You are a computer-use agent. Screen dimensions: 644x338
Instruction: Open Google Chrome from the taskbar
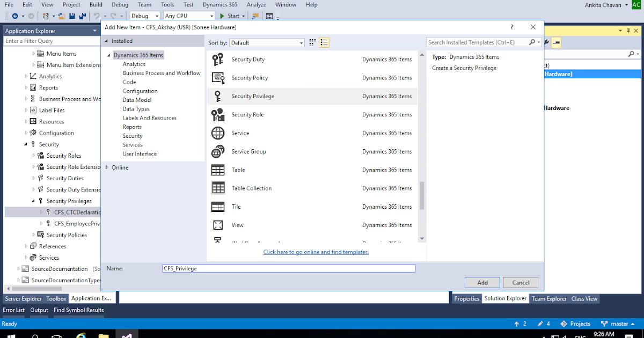[80, 334]
